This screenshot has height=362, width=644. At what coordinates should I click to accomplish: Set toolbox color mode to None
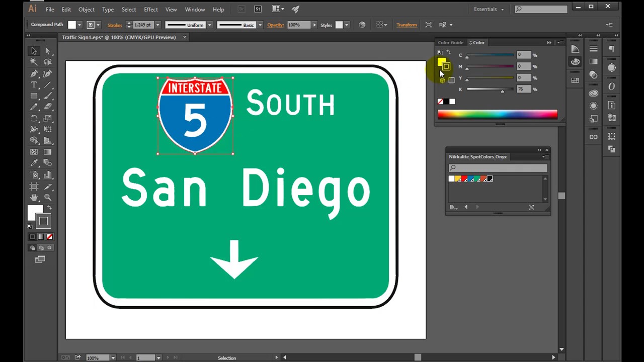pyautogui.click(x=49, y=237)
